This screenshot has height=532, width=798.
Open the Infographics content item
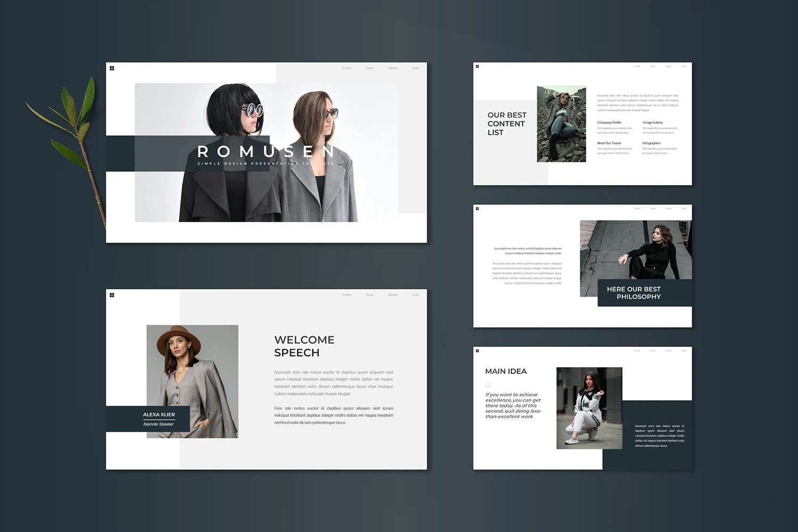click(x=651, y=143)
